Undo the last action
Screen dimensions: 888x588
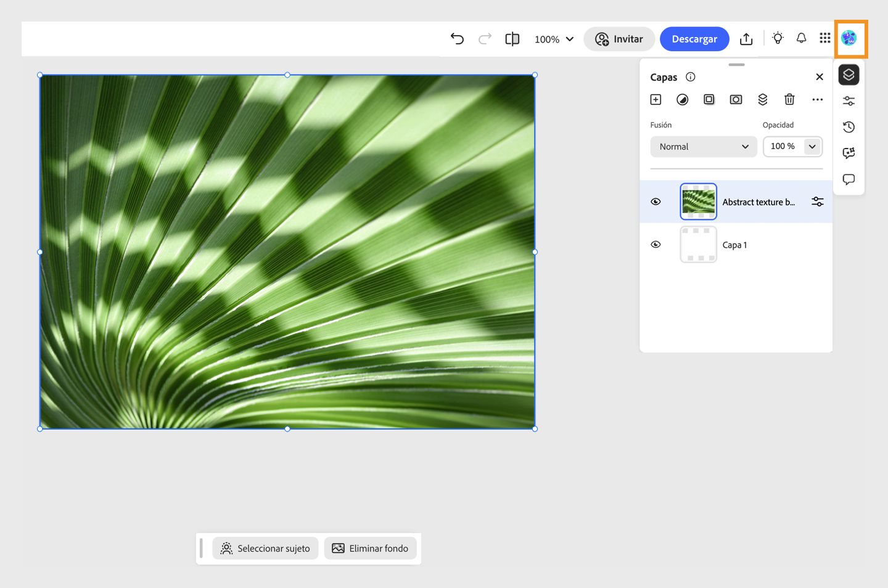click(457, 38)
